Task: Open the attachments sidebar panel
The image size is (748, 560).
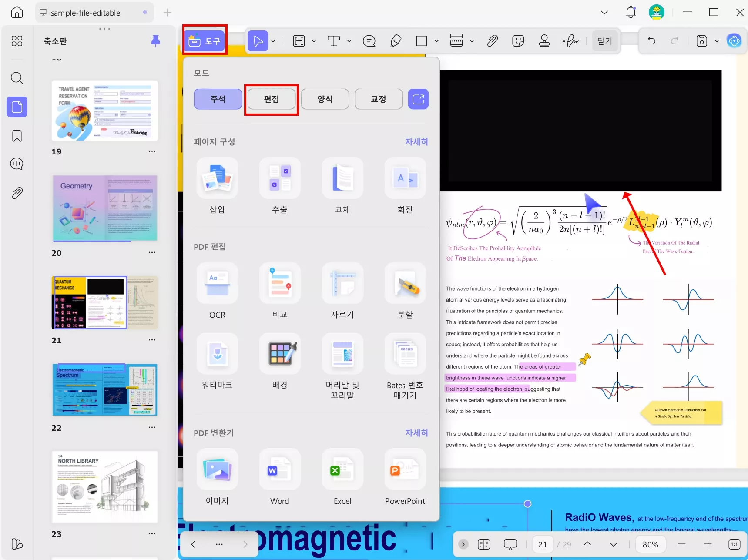Action: 17,193
